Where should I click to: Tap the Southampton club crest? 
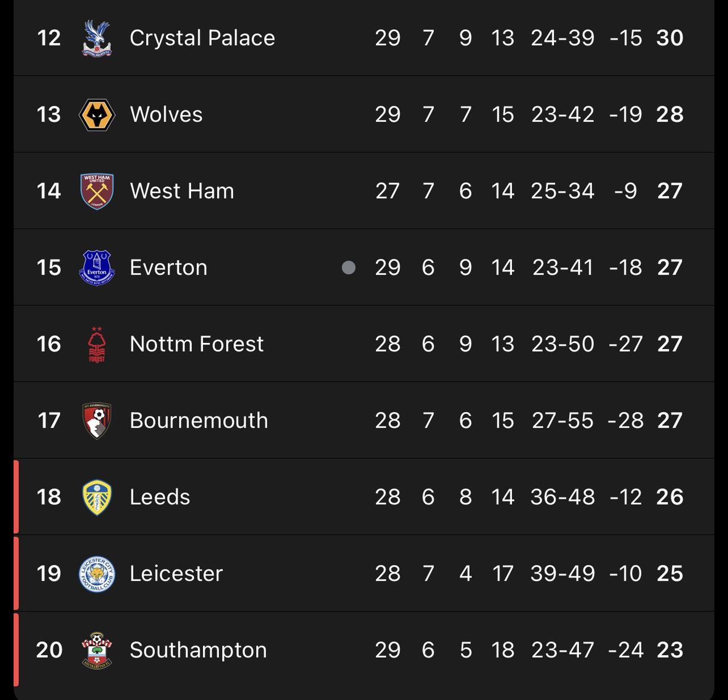[97, 650]
